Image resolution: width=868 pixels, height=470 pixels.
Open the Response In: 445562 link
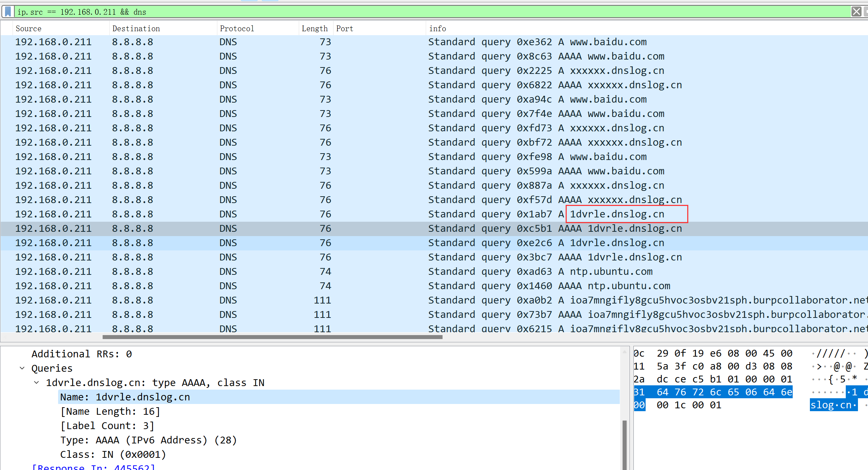[x=93, y=467]
